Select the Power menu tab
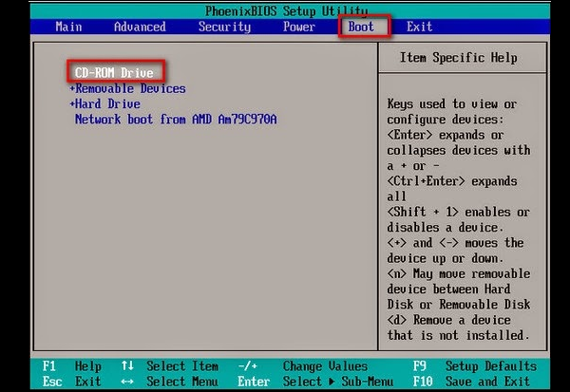This screenshot has width=570, height=392. pyautogui.click(x=298, y=27)
